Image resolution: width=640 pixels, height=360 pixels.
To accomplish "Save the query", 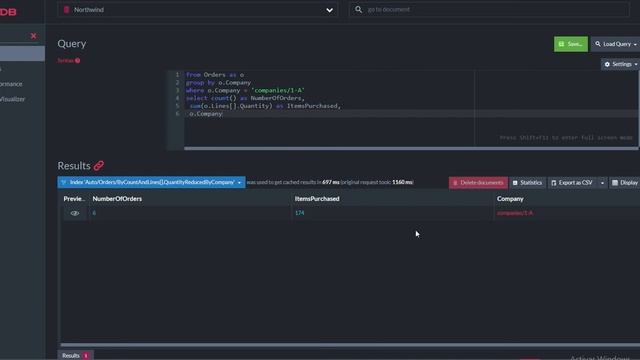I will (571, 44).
